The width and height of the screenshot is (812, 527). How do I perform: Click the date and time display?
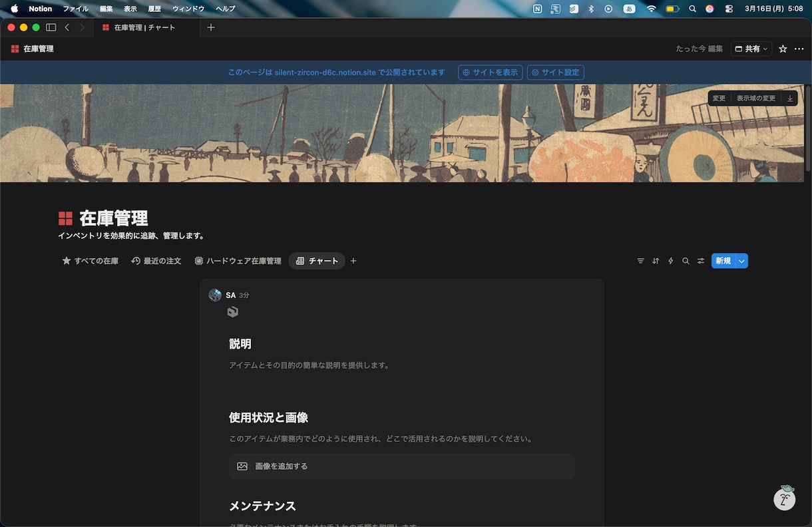pyautogui.click(x=774, y=9)
